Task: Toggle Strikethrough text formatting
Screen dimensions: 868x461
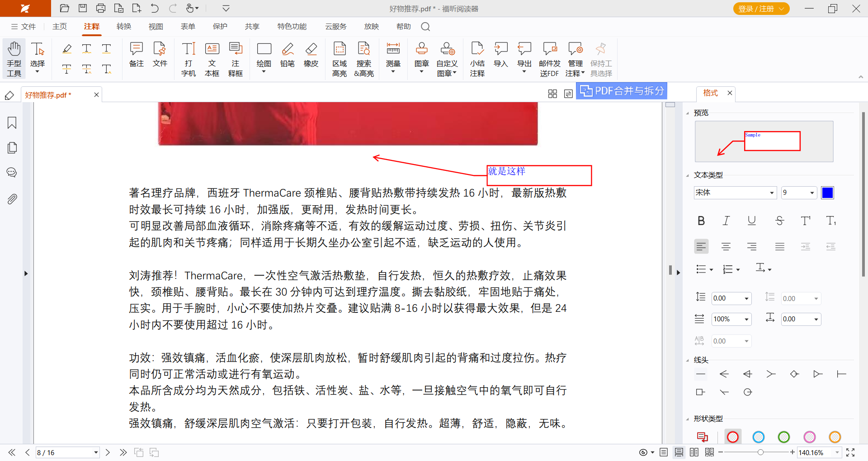Action: tap(779, 221)
